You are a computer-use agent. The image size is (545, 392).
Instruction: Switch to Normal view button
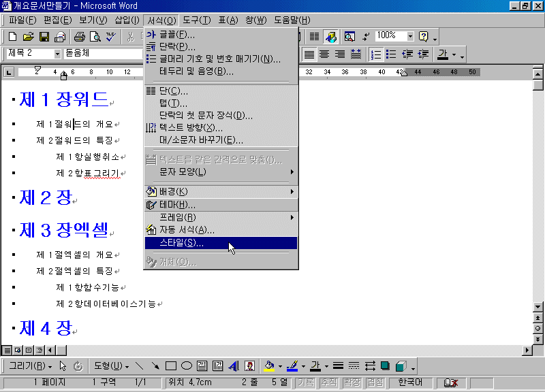[7, 350]
